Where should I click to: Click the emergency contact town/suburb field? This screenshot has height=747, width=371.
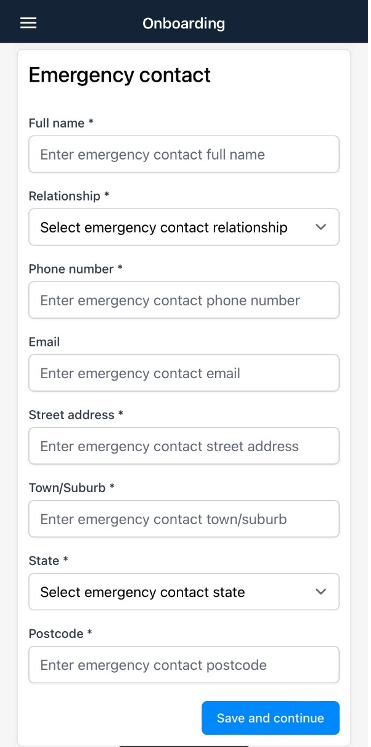(184, 519)
